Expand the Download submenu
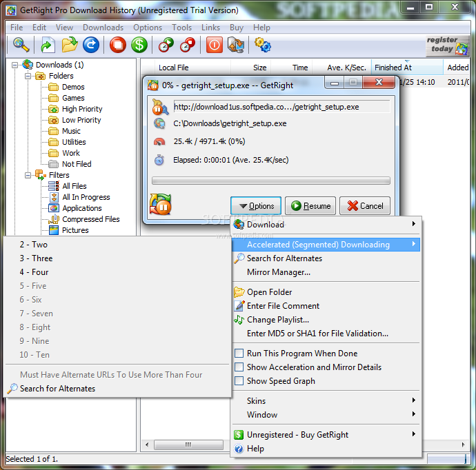Viewport: 476px width, 470px height. 326,225
